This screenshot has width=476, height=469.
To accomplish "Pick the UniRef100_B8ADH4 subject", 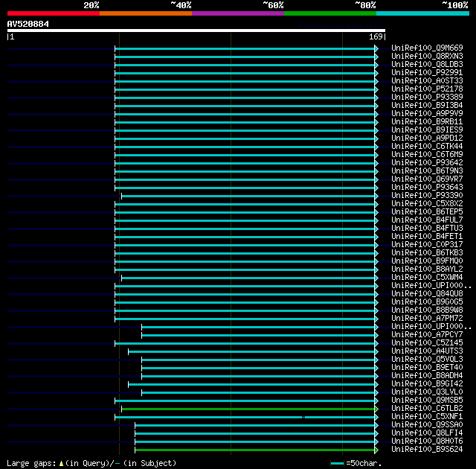I will 427,376.
